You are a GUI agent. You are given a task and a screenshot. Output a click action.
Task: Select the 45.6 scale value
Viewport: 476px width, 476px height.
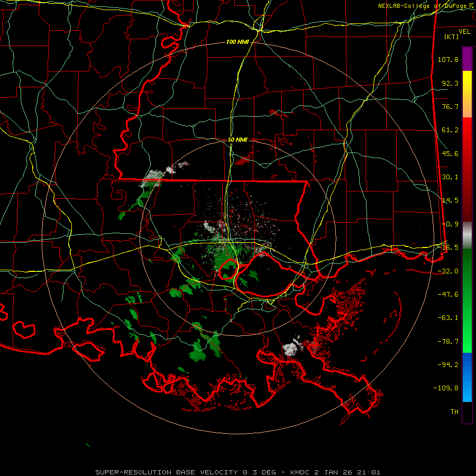point(450,153)
